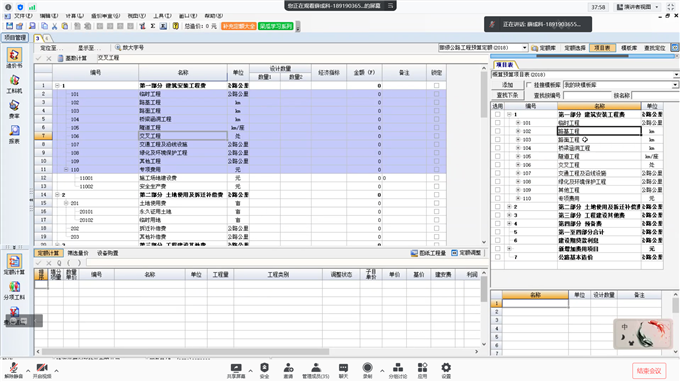
Task: Open 邀请 invite icon in meeting bar
Action: (x=288, y=370)
